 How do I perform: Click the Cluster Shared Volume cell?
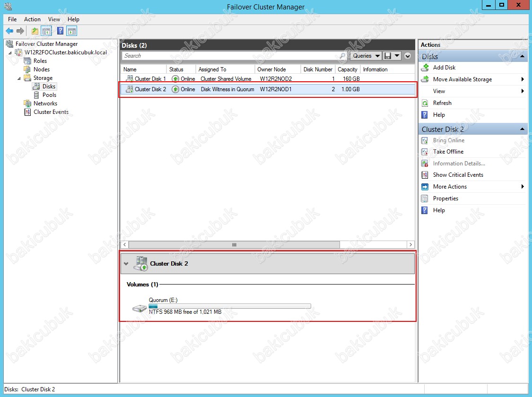226,78
